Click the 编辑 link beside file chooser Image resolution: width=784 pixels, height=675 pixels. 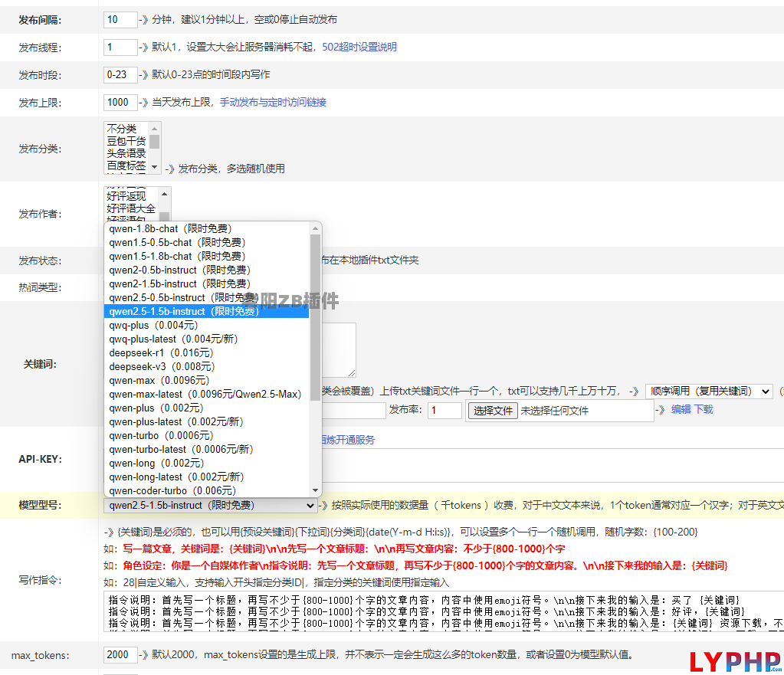[681, 410]
